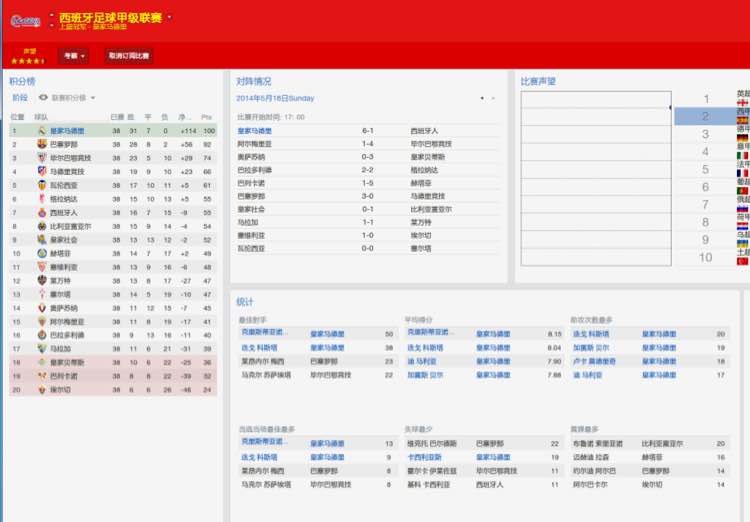Click 100 points value for Real Madrid
This screenshot has height=522, width=750.
coord(209,131)
